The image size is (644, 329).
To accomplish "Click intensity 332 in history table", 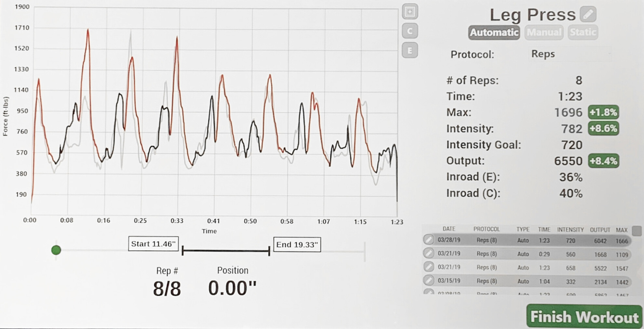I will tap(570, 282).
